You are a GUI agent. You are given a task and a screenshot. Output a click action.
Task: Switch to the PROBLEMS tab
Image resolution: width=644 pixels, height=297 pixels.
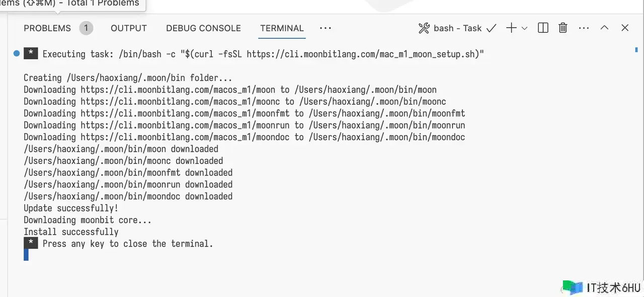tap(47, 28)
